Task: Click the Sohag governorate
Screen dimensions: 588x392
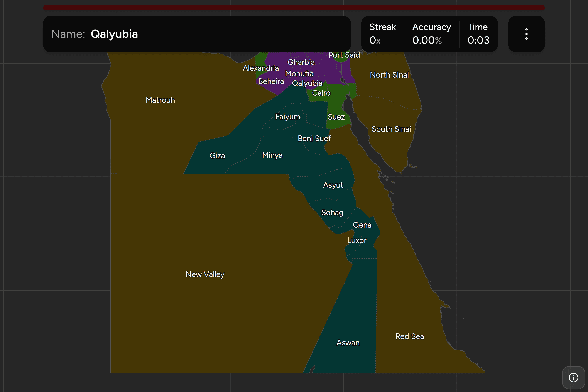Action: point(332,213)
